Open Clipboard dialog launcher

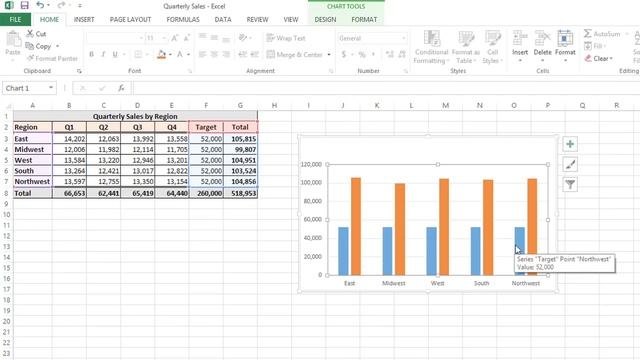(x=79, y=71)
